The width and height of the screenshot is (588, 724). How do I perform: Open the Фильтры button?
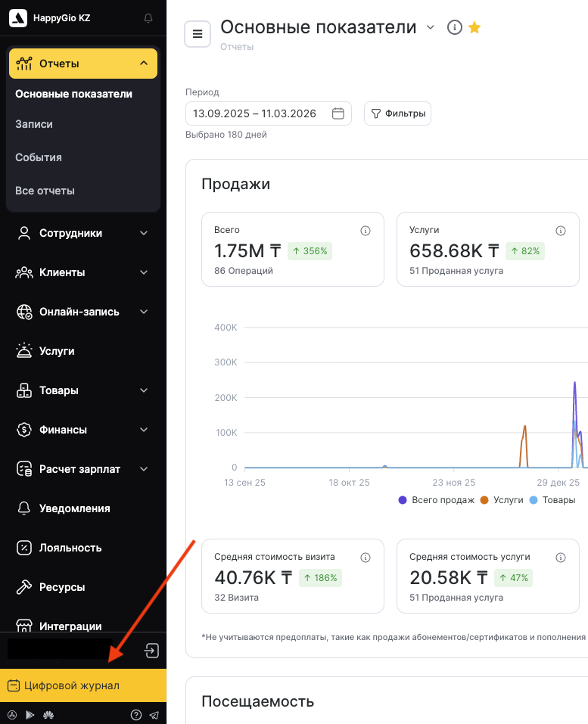(397, 114)
